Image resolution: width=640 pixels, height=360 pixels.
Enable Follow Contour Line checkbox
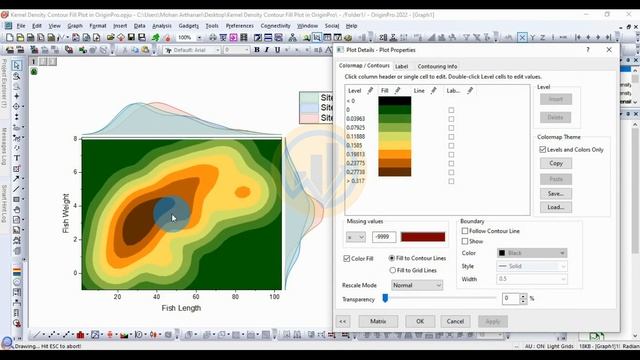click(464, 231)
